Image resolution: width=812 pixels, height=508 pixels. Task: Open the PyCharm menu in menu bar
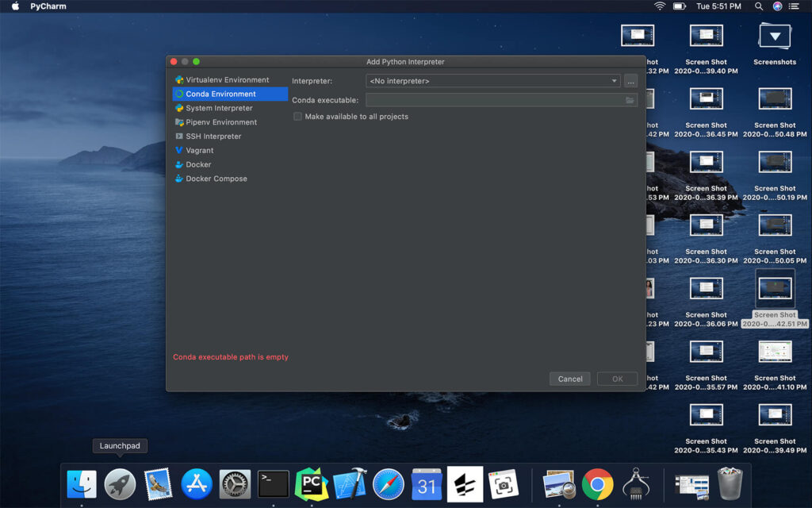48,6
